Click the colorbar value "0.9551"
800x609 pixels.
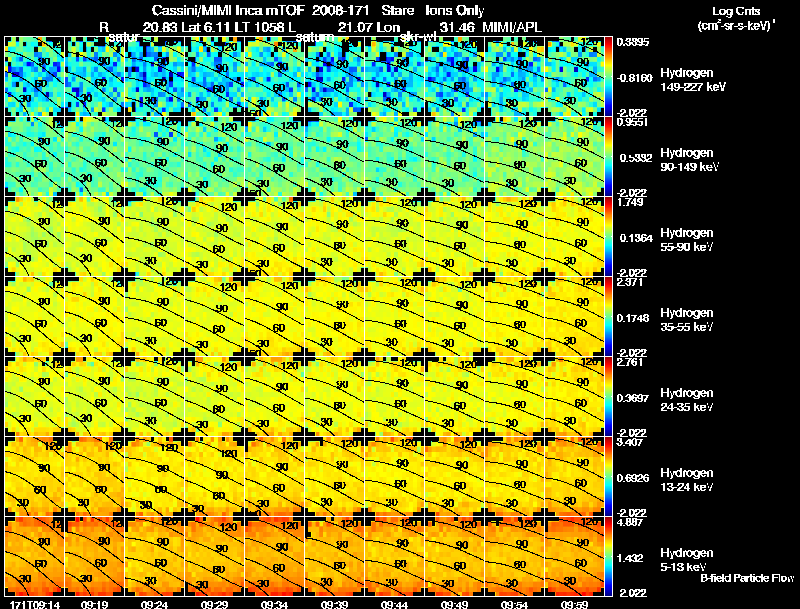pyautogui.click(x=632, y=122)
